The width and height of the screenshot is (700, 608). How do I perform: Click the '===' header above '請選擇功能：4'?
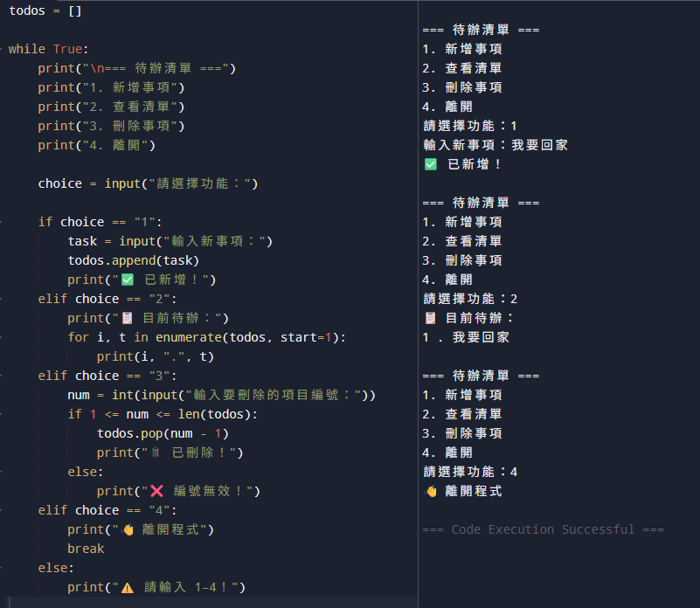tap(481, 376)
